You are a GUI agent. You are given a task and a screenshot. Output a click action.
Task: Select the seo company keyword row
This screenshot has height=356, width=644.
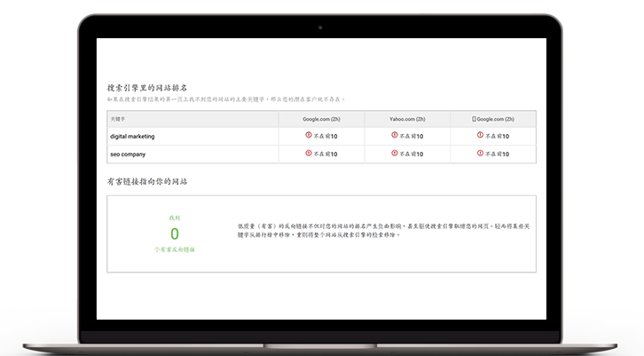click(128, 154)
